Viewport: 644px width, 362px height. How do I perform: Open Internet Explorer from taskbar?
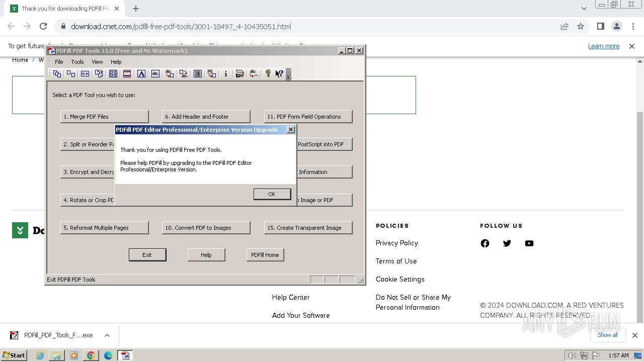point(40,355)
